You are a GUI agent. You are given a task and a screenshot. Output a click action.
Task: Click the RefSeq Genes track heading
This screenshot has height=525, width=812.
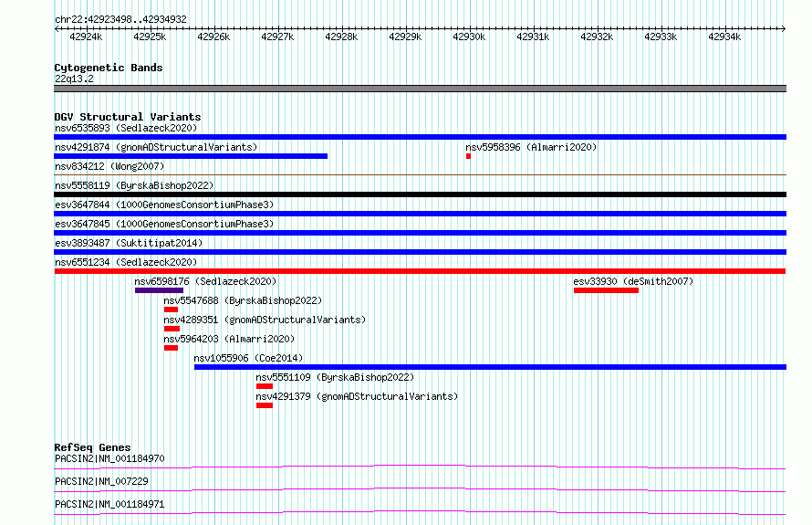point(92,447)
